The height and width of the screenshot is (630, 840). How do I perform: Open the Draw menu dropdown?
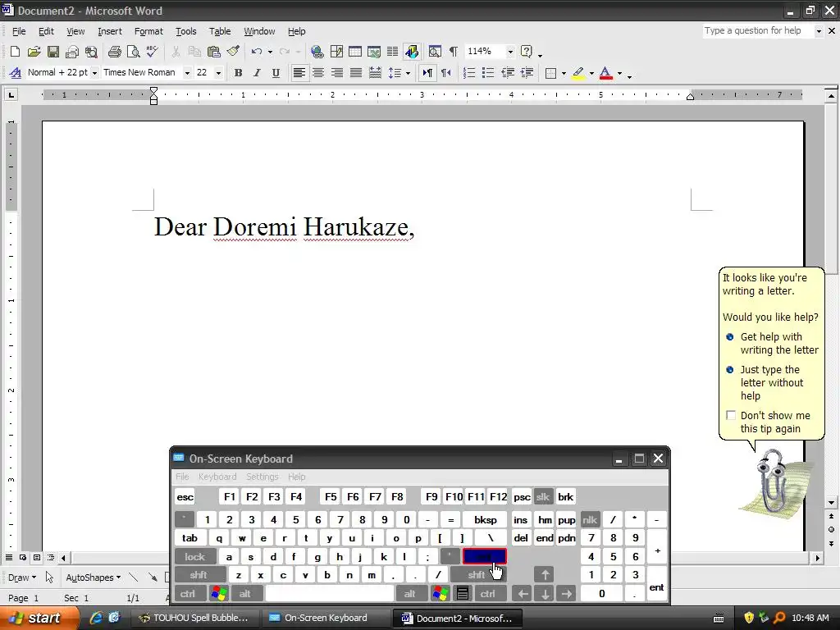[x=22, y=577]
